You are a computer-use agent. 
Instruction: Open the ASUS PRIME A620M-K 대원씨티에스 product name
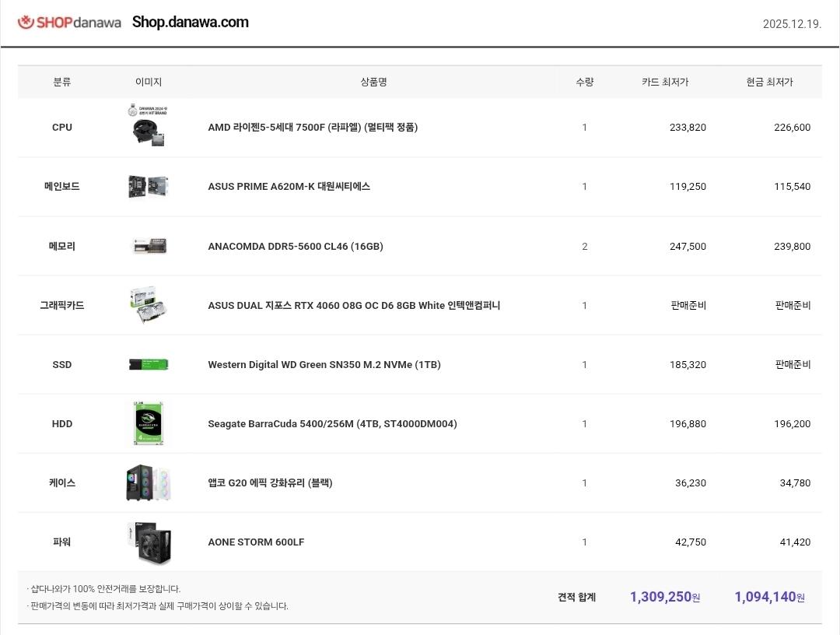(289, 186)
